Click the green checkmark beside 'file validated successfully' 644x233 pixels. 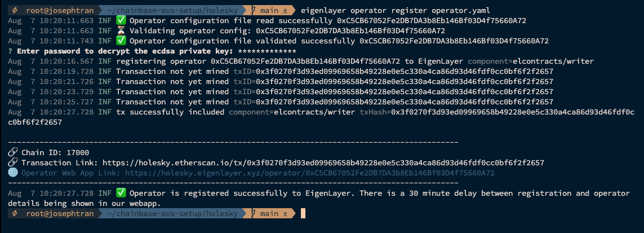[121, 41]
